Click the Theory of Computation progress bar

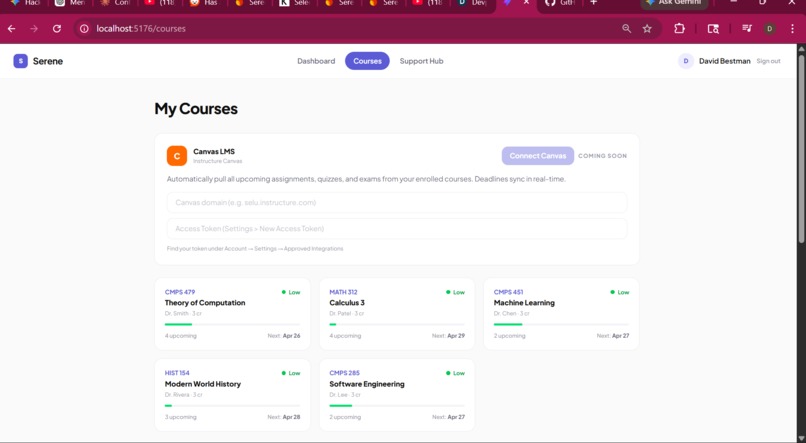click(232, 324)
